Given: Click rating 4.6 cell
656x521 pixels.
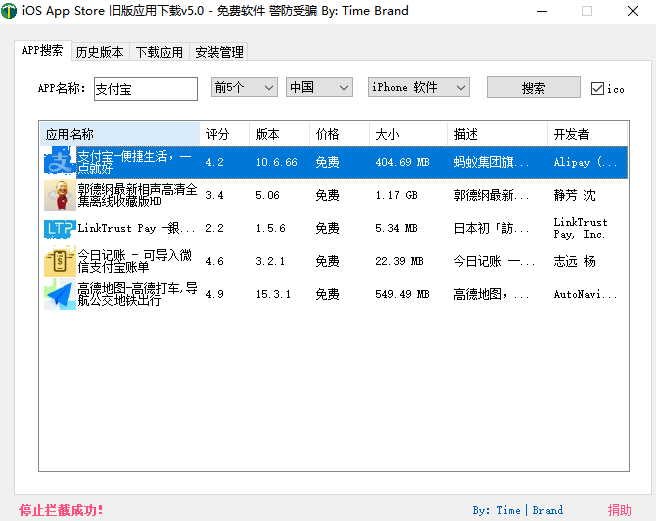Looking at the screenshot, I should click(214, 262).
